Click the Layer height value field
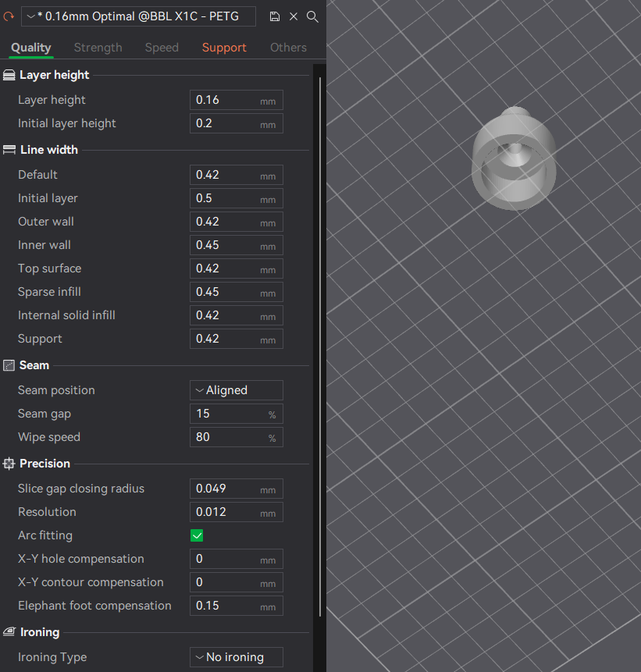Image resolution: width=641 pixels, height=672 pixels. [225, 100]
